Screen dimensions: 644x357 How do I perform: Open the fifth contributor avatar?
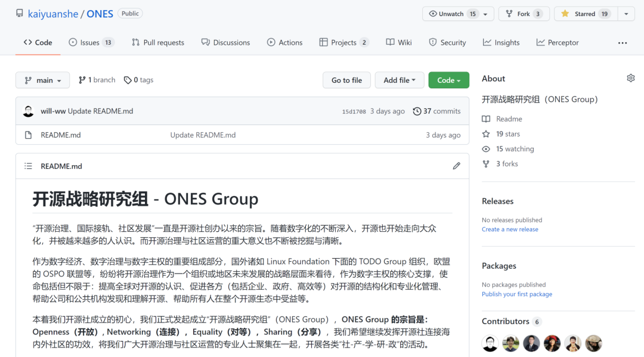pos(573,343)
